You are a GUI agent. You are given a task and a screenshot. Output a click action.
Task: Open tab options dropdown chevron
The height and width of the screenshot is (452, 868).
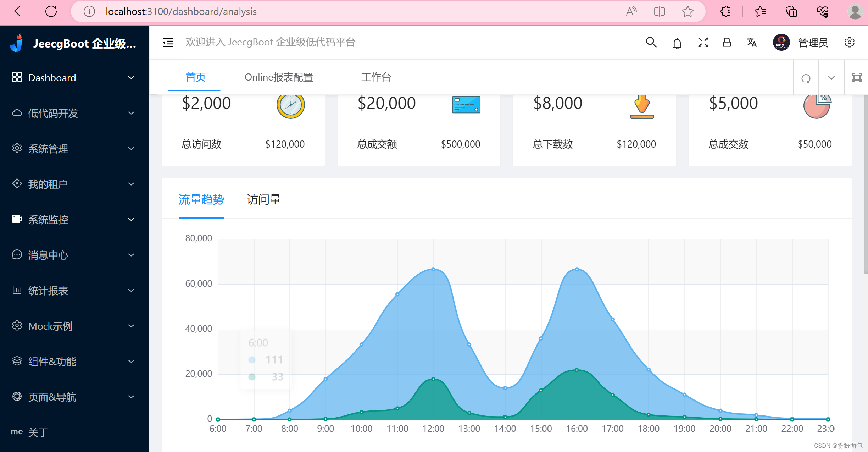coord(831,78)
